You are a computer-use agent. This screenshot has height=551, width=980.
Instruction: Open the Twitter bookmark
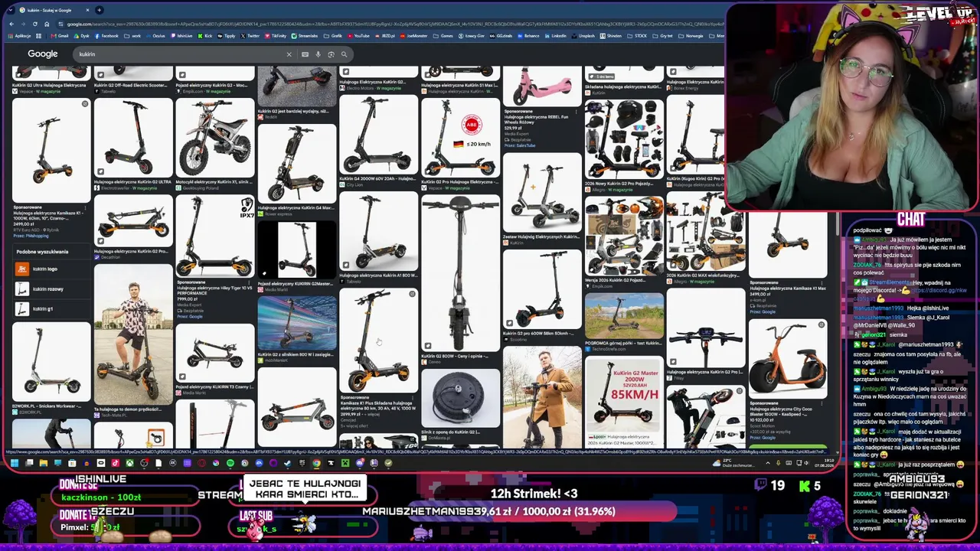click(x=250, y=36)
